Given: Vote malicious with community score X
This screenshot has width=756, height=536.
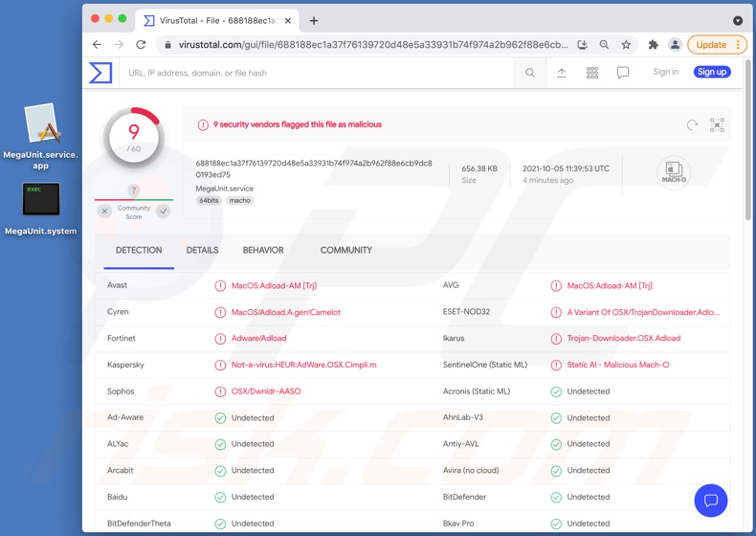Looking at the screenshot, I should 104,211.
